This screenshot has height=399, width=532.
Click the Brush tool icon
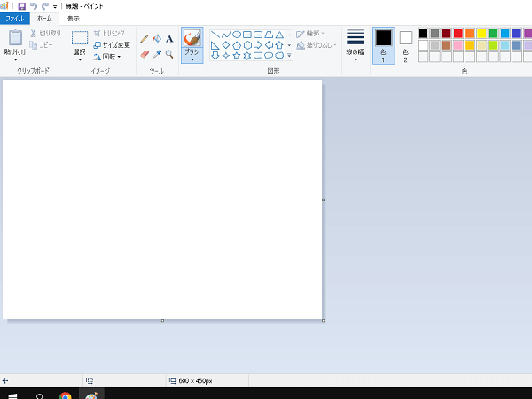coord(192,38)
